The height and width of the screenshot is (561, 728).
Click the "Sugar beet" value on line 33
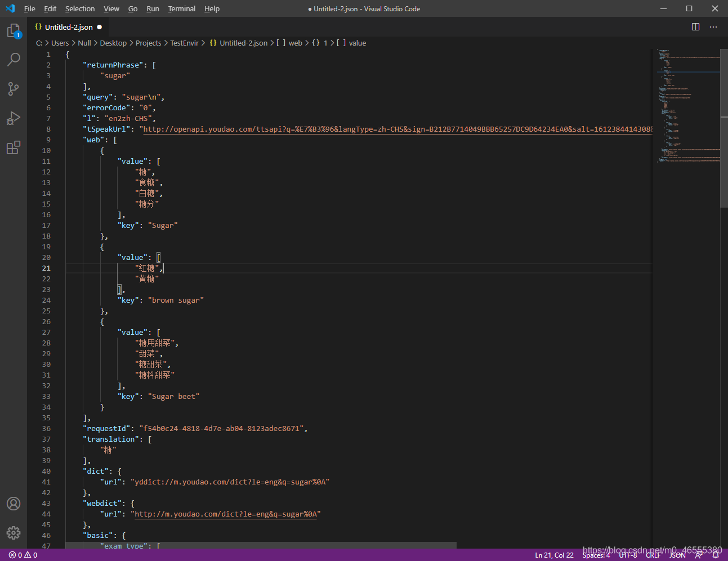click(x=173, y=396)
